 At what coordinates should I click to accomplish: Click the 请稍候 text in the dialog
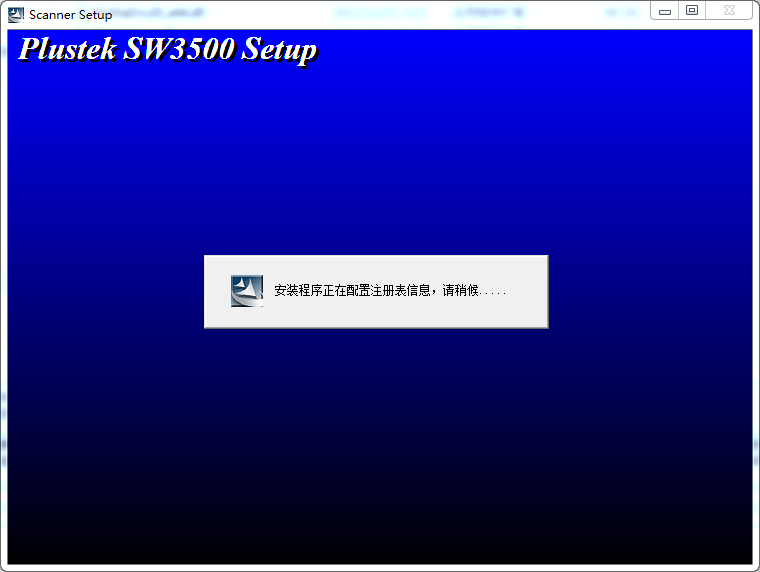(460, 290)
